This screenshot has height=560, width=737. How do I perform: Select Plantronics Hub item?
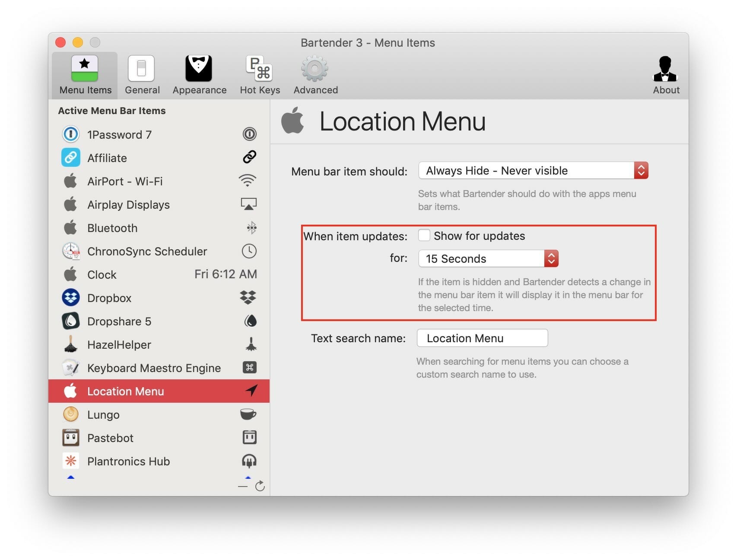point(159,461)
